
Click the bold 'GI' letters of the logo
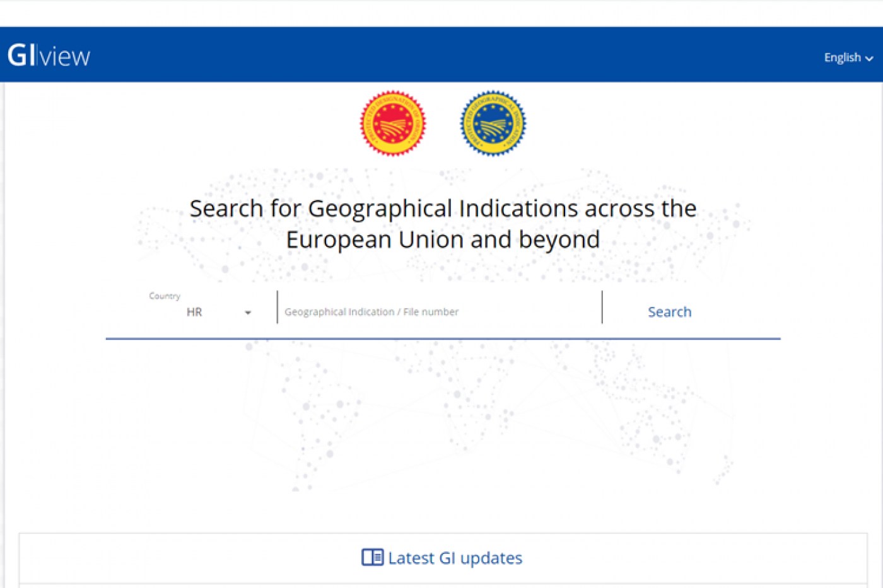[x=21, y=56]
